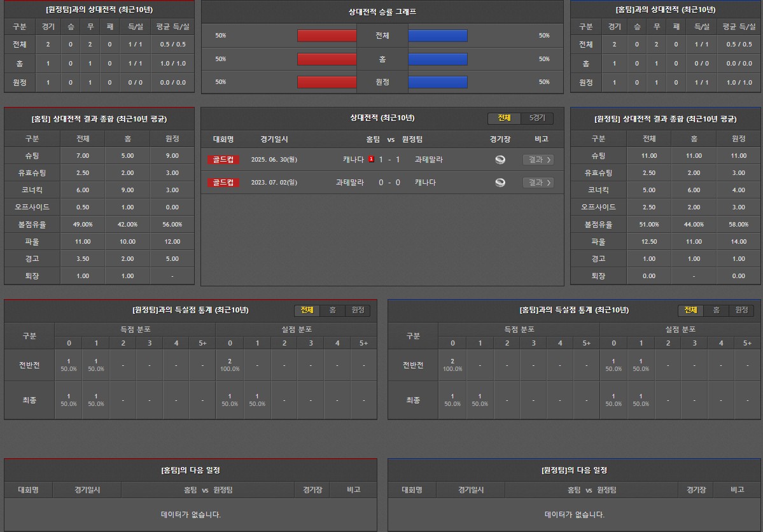The height and width of the screenshot is (532, 763).
Task: Click the 1 - 1 score in match list
Action: (389, 160)
